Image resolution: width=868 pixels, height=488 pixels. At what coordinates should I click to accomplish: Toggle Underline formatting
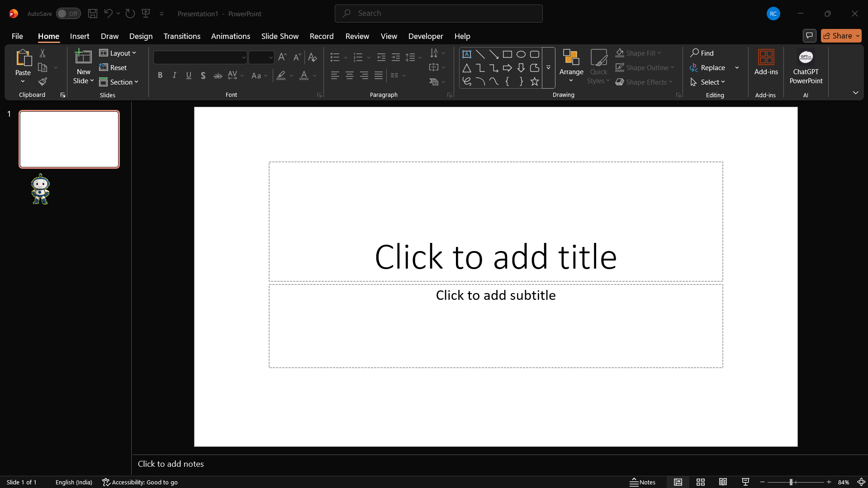point(189,76)
